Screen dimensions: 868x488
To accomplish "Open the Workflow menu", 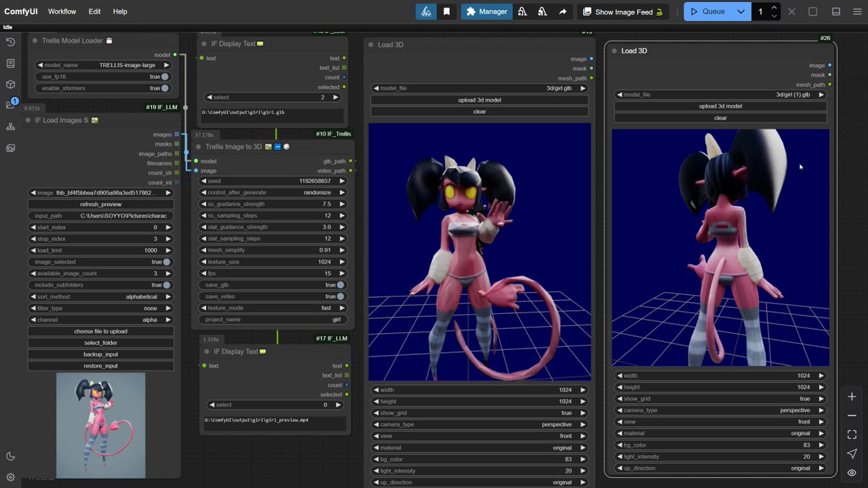I will 62,12.
